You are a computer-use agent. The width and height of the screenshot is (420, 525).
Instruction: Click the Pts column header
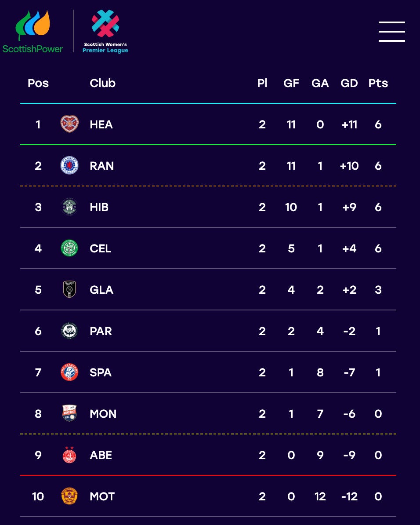(378, 83)
